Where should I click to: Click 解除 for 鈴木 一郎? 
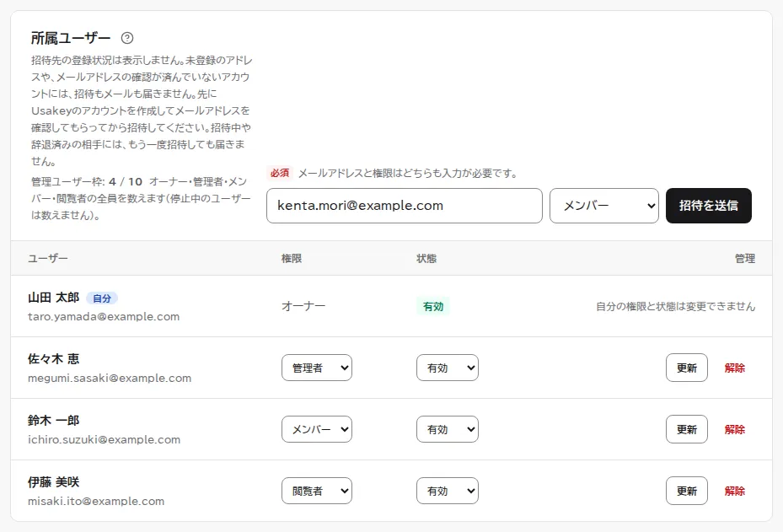click(x=735, y=429)
